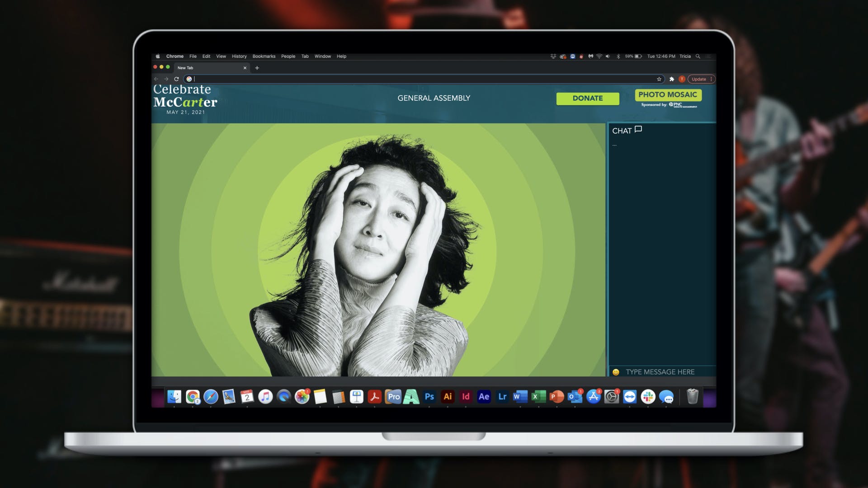868x488 pixels.
Task: Open a new tab with plus button
Action: coord(257,68)
